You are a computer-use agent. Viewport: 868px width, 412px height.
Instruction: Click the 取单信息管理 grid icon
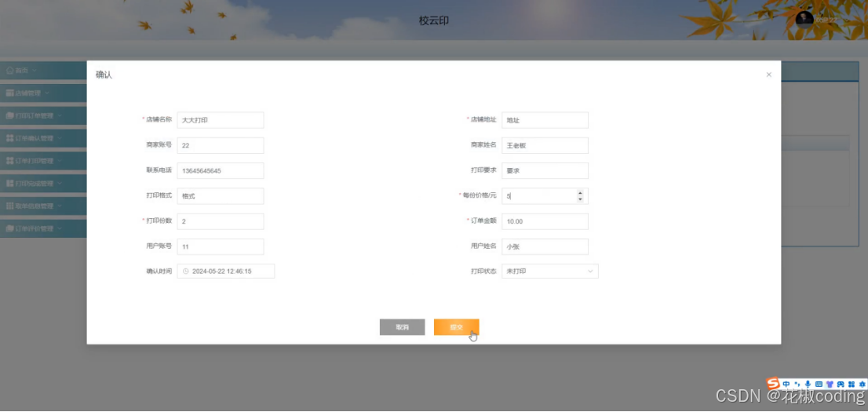tap(9, 206)
